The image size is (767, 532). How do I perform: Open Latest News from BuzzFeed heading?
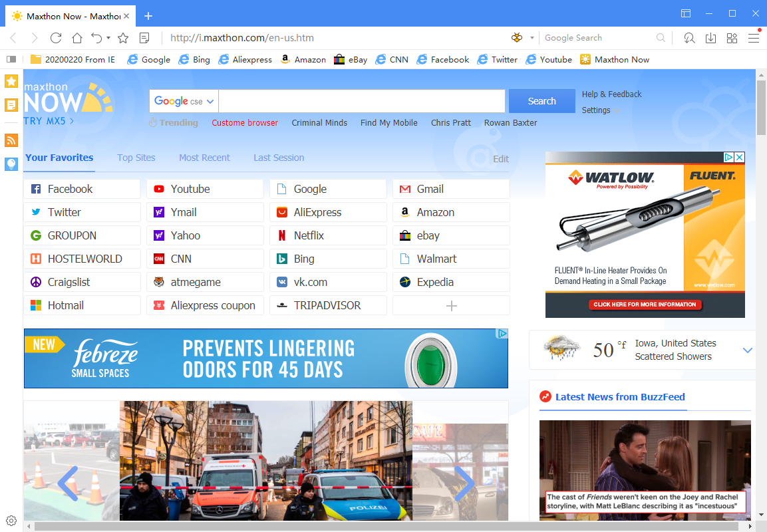(x=620, y=397)
